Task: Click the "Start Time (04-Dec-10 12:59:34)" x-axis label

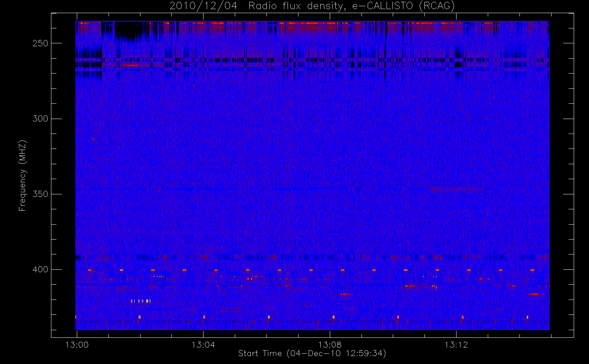Action: coord(312,353)
